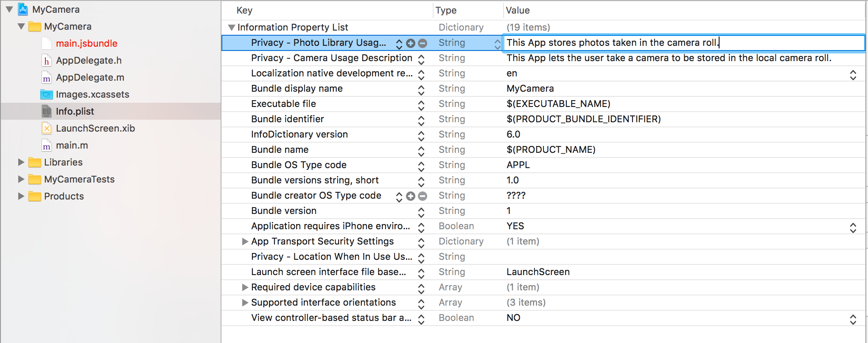Toggle the YES value stepper for iPhone environment

[x=853, y=228]
